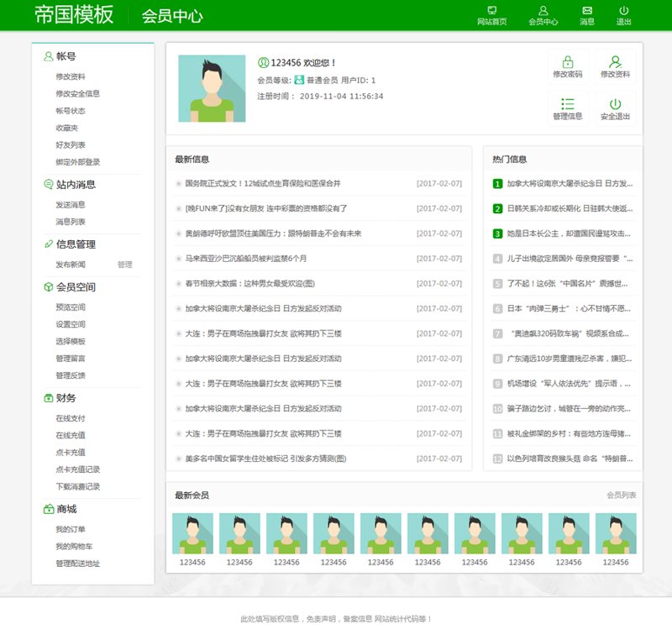Click 发布新闻 in 信息管理 section
This screenshot has width=672, height=640.
71,265
